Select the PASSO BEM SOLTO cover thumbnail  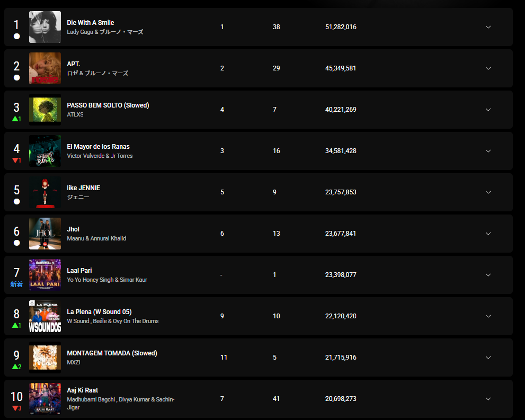pos(45,110)
